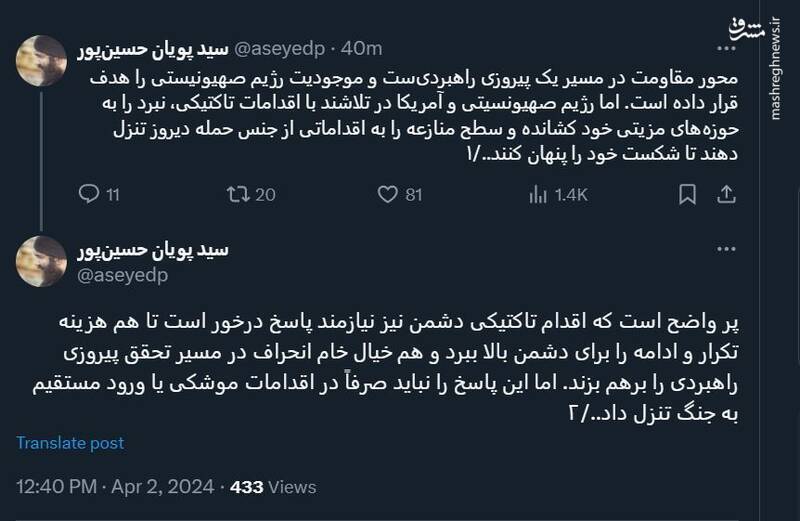This screenshot has height=521, width=800.
Task: Open the second tweet's profile avatar
Action: (x=42, y=262)
